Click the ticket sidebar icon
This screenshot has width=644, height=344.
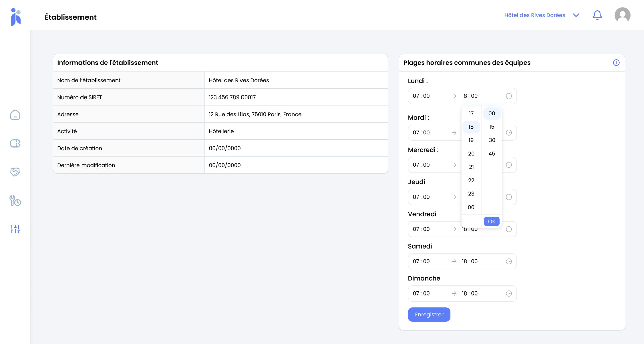15,143
